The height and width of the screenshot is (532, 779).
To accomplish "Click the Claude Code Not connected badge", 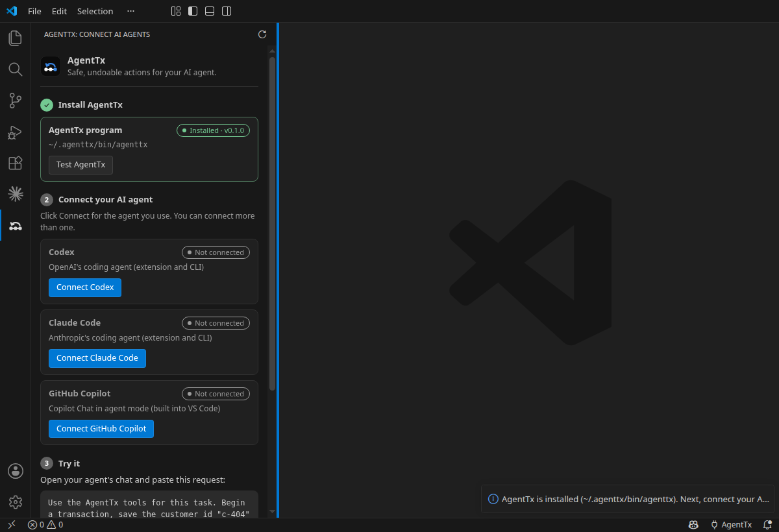I will click(216, 323).
